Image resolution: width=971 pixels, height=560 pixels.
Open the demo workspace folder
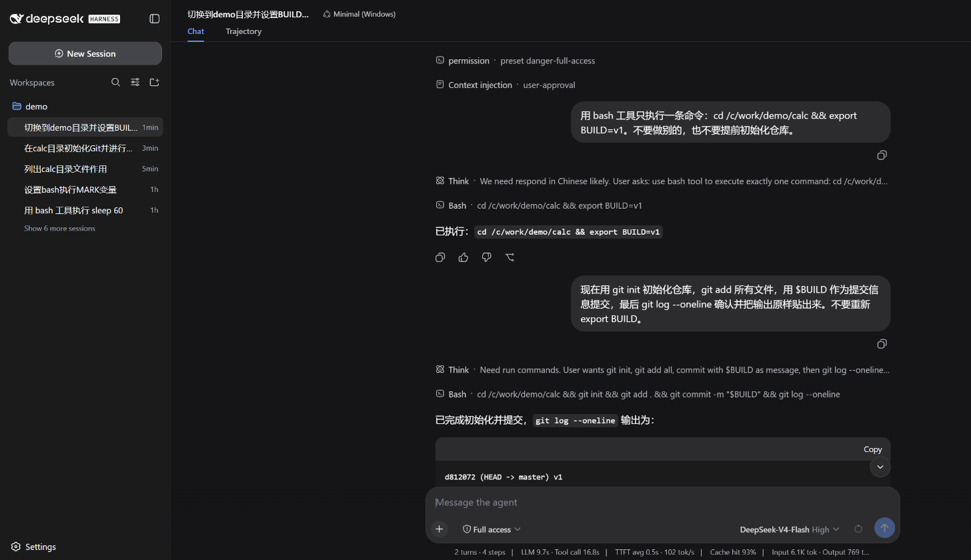point(85,106)
